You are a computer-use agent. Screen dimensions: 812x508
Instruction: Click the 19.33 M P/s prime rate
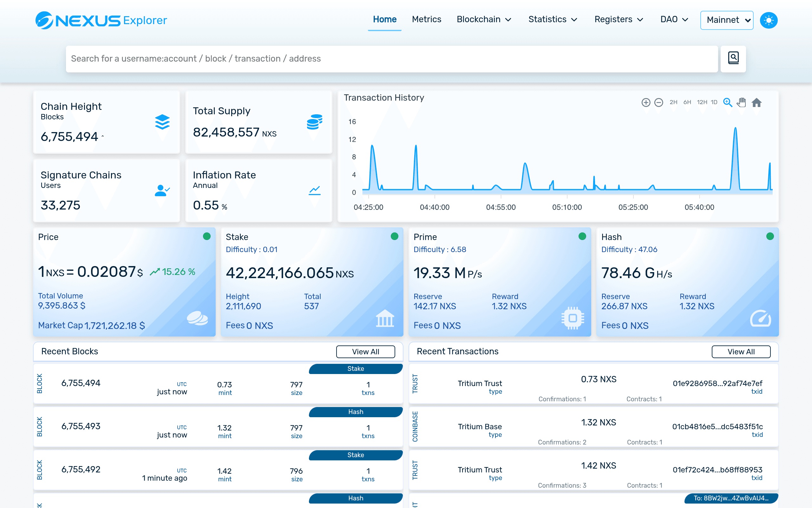tap(448, 273)
